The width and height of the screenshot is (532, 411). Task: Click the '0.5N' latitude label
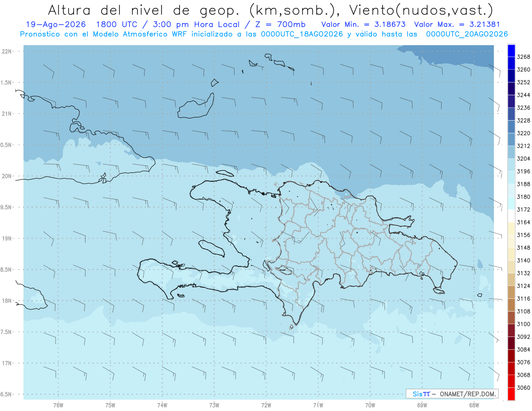(7, 145)
